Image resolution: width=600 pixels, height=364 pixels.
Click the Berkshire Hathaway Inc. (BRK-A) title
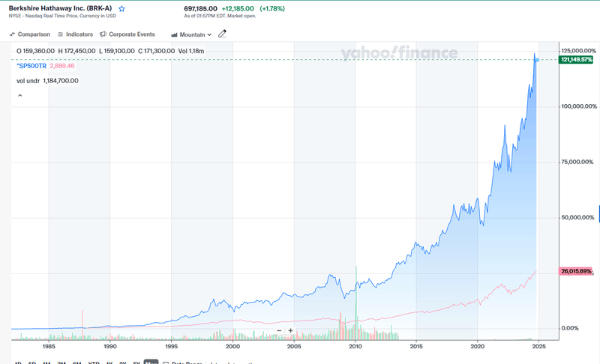pyautogui.click(x=60, y=8)
